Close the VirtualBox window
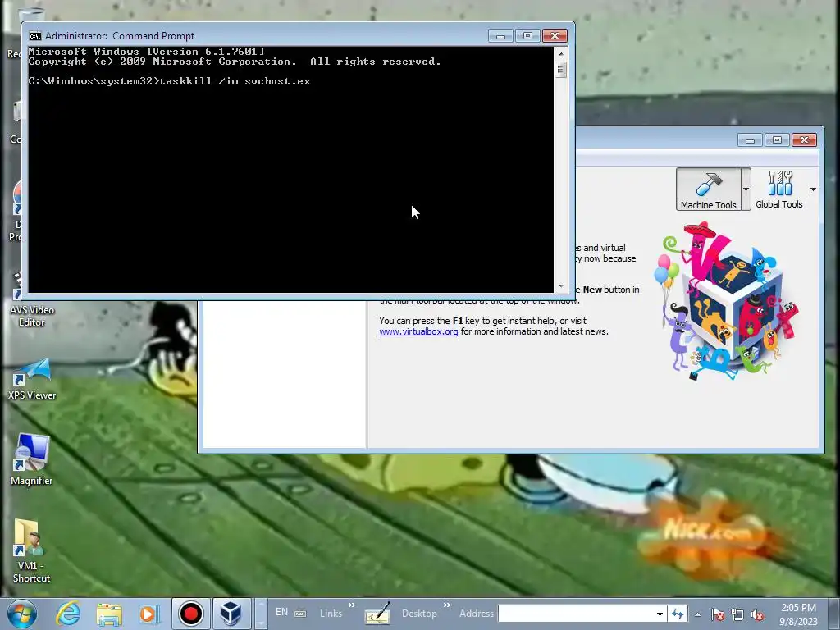This screenshot has width=840, height=630. coord(804,140)
